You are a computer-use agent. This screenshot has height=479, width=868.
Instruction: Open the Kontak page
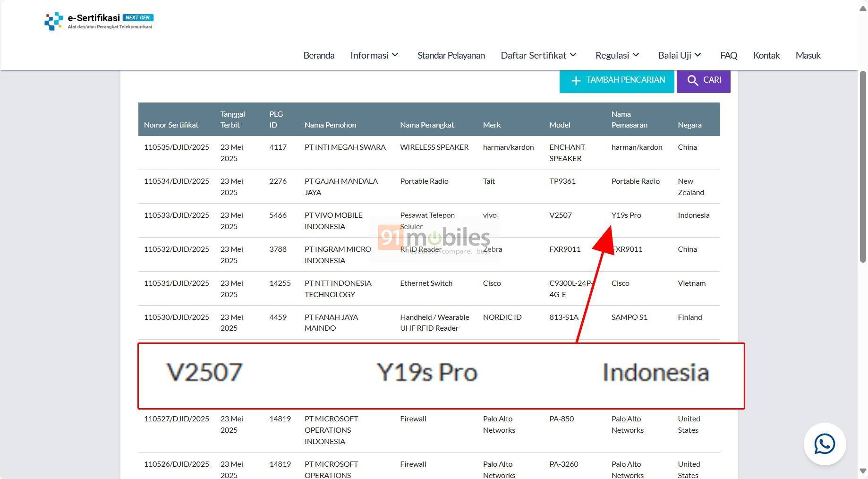coord(766,55)
